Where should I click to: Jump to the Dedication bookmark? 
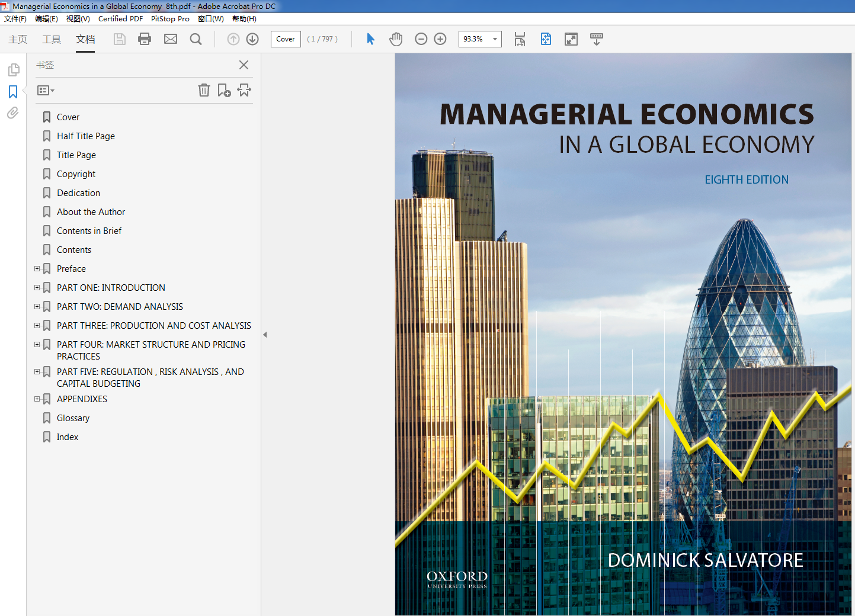[x=78, y=193]
